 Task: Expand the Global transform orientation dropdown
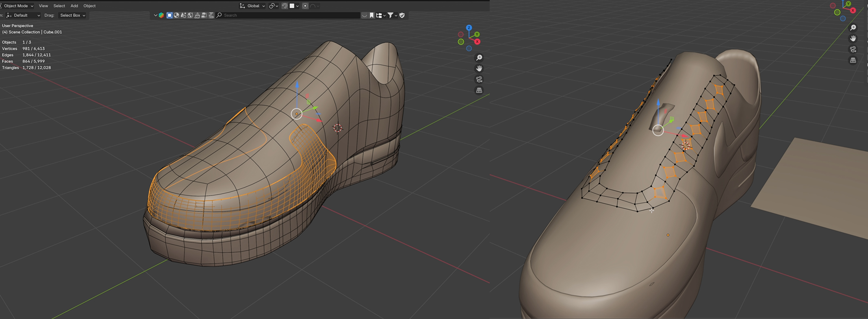[253, 6]
